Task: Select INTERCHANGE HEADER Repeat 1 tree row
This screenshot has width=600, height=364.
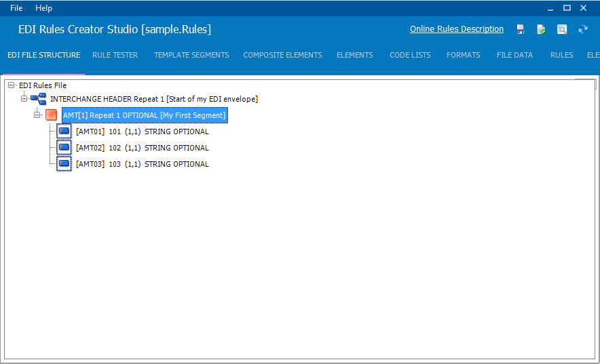Action: point(154,99)
